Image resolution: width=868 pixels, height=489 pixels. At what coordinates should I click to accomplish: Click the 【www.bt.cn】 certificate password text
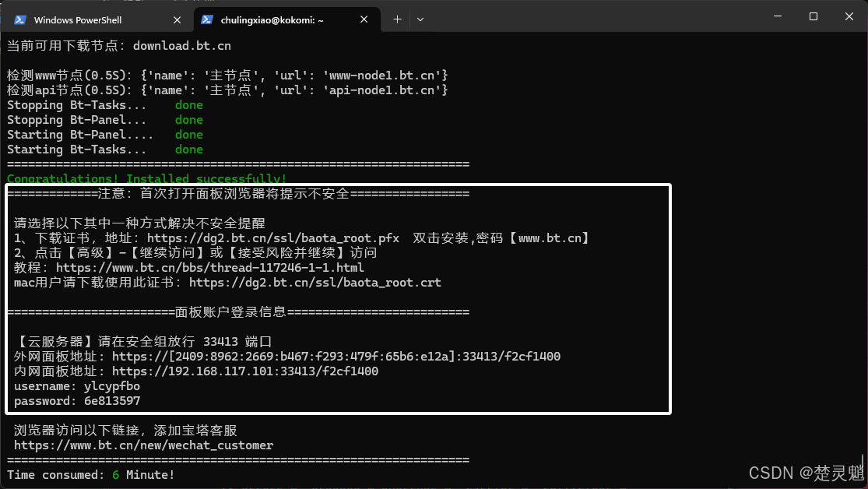(x=549, y=238)
